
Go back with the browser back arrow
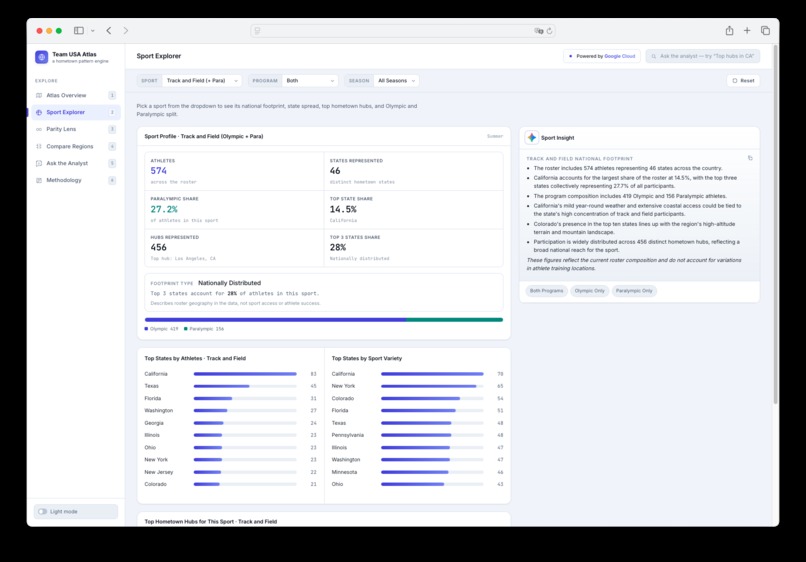(109, 31)
